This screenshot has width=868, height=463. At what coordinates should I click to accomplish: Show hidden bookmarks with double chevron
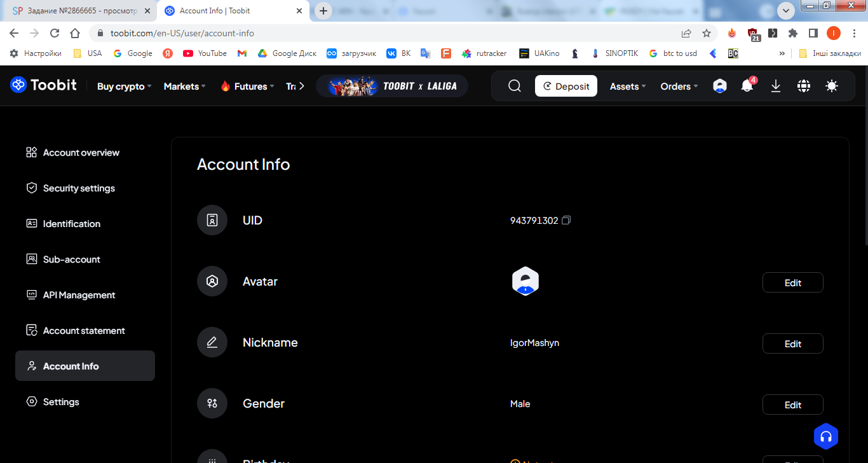tap(782, 53)
